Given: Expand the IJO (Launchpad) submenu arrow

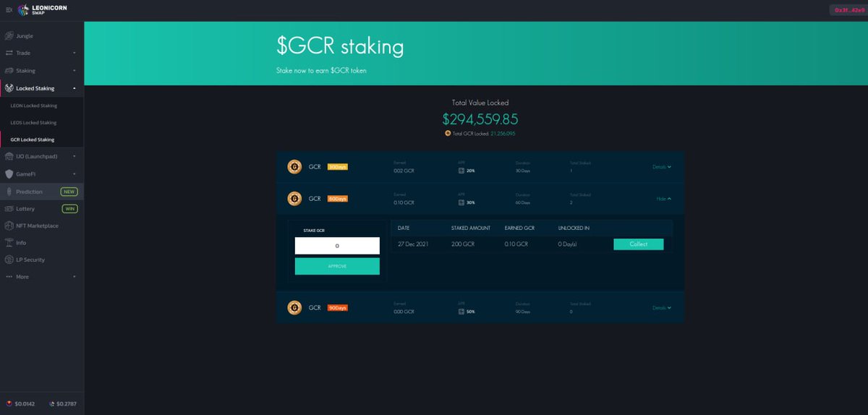Looking at the screenshot, I should click(x=75, y=156).
